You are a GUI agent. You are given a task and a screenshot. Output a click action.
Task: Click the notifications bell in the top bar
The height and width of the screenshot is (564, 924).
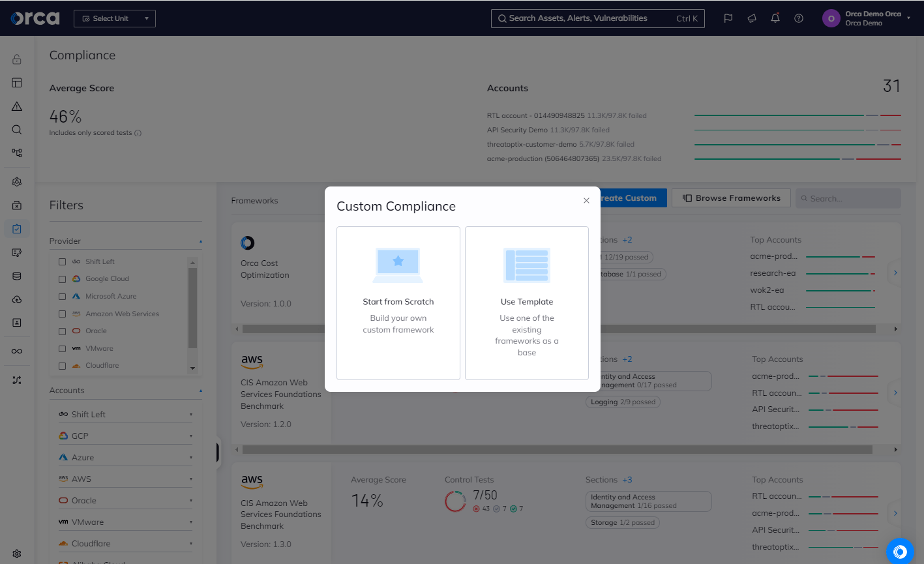coord(775,18)
